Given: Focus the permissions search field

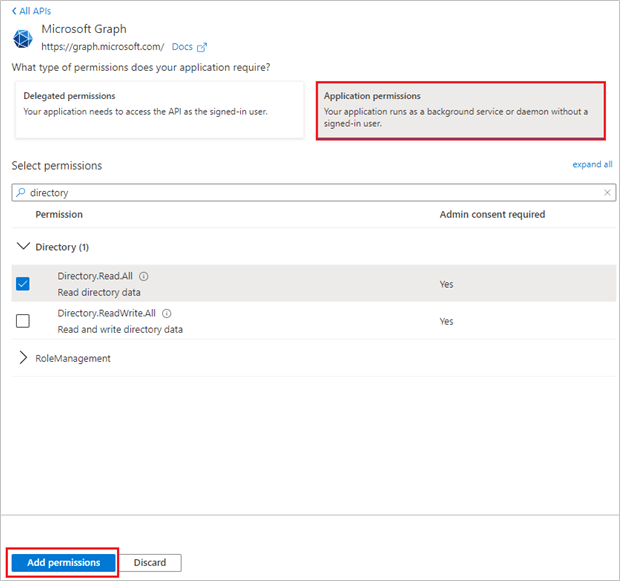Looking at the screenshot, I should point(314,193).
